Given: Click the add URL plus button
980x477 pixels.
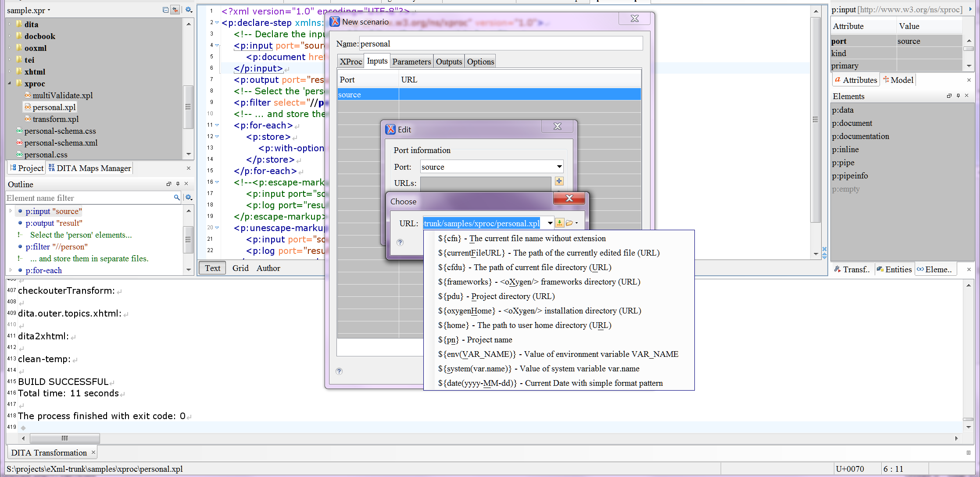Looking at the screenshot, I should [x=559, y=181].
